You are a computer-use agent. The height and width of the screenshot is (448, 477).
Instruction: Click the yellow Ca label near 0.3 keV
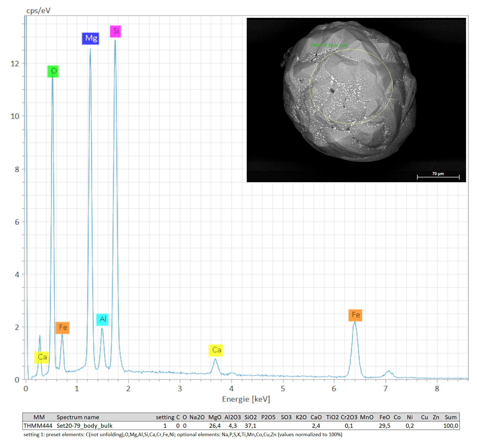pos(41,357)
